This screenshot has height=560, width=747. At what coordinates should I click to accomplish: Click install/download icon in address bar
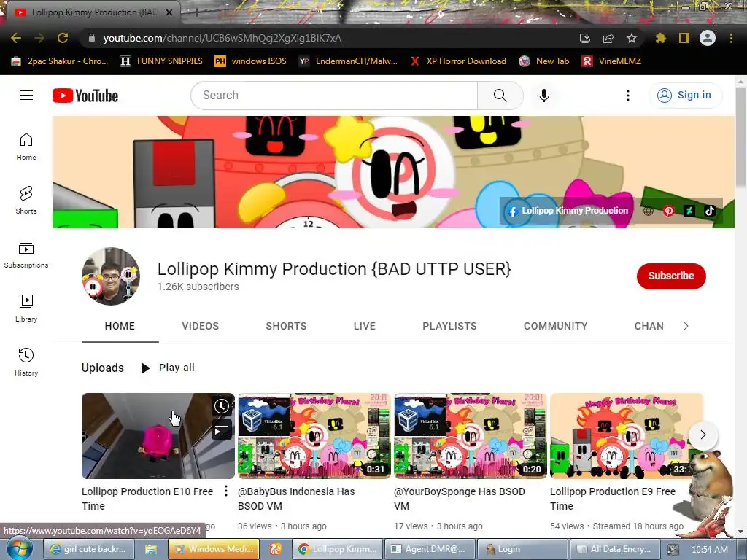585,38
